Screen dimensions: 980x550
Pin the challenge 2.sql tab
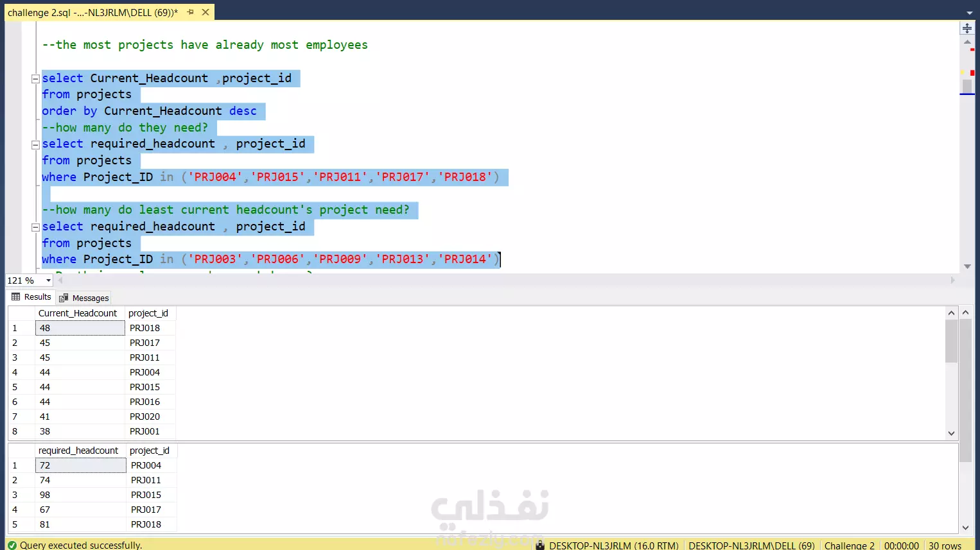click(191, 12)
